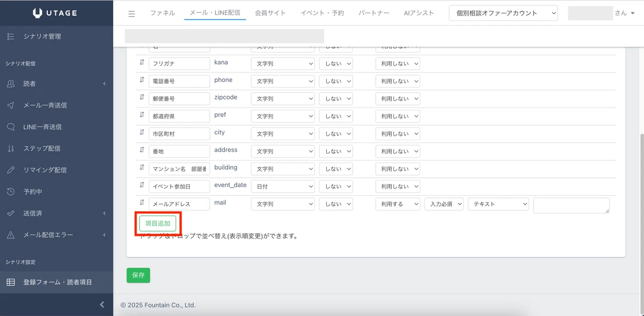Open the user name dropdown arrow
Image resolution: width=644 pixels, height=316 pixels.
tap(632, 13)
